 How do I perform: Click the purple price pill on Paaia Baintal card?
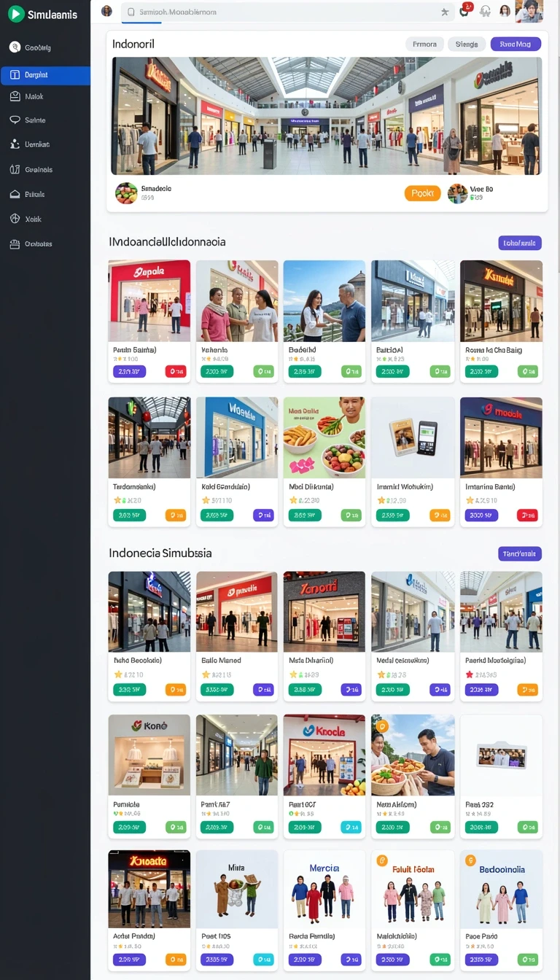tap(129, 372)
